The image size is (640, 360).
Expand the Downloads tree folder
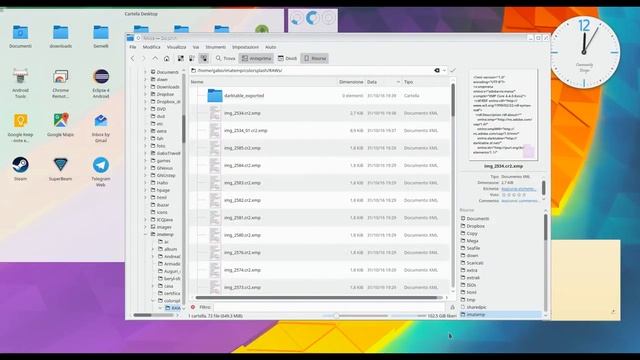coord(145,87)
